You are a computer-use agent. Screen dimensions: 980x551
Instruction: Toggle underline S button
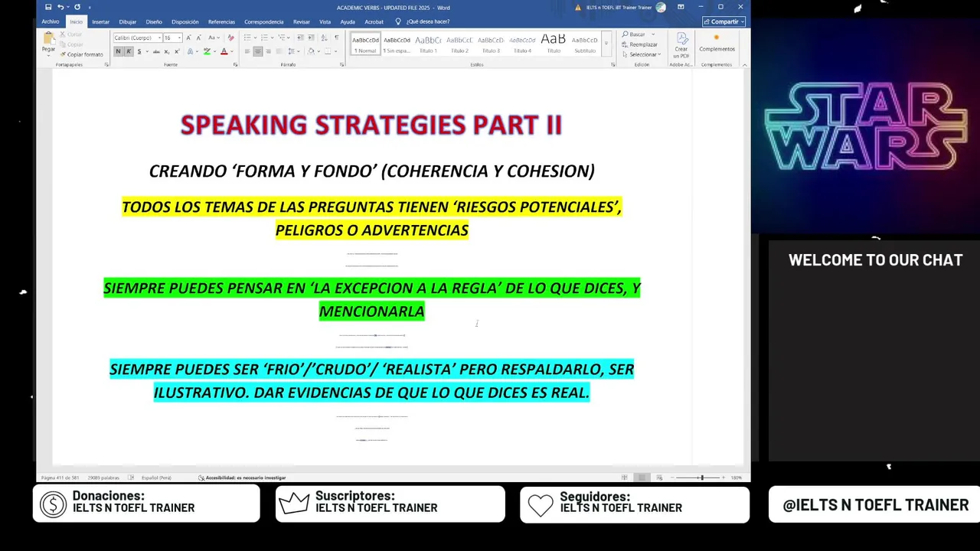(139, 51)
